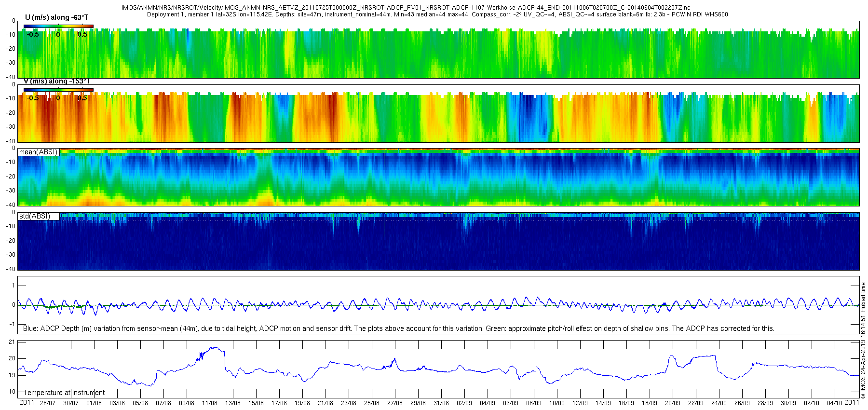Screen dimensions: 868x410
Task: Click the "31/08" date tick label
Action: pyautogui.click(x=441, y=403)
